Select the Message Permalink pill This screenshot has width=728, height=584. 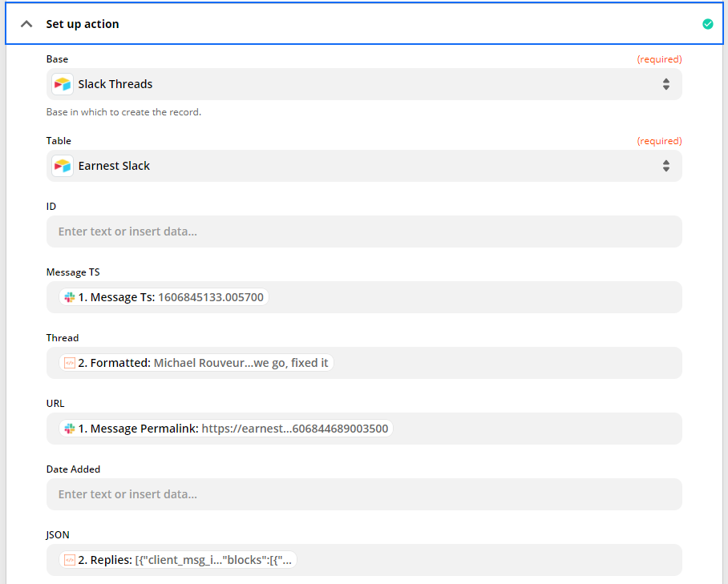(226, 429)
